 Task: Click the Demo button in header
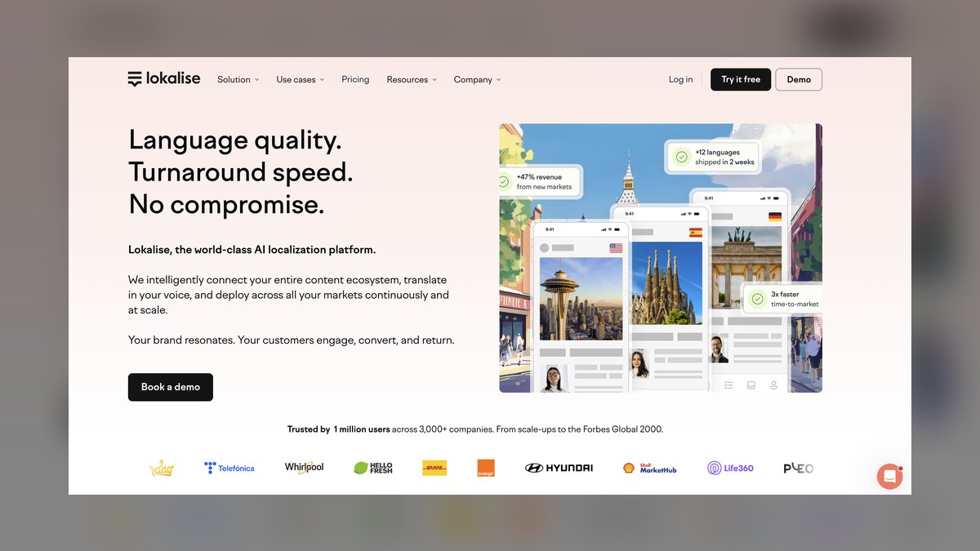(799, 79)
